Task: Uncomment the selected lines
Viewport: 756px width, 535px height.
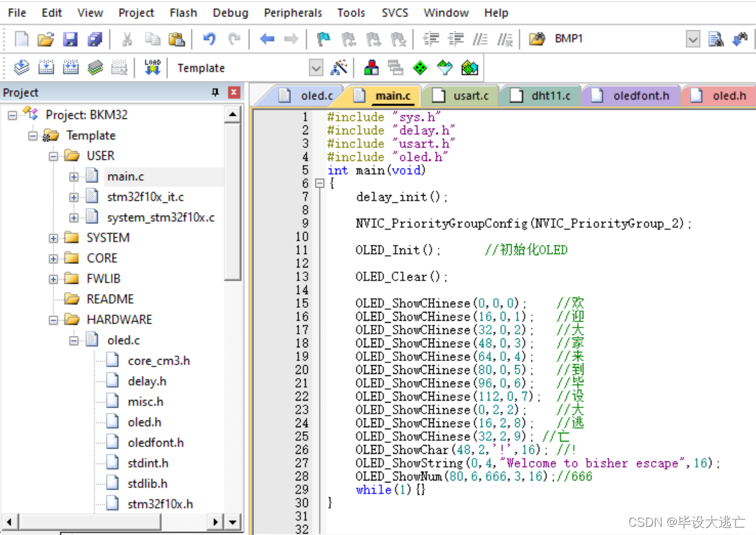Action: coord(505,39)
